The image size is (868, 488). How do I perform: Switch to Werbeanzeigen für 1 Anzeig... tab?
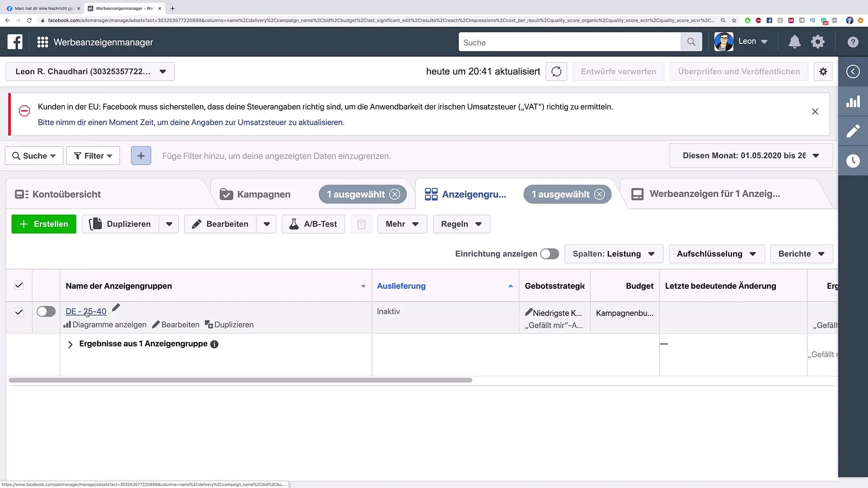click(714, 194)
